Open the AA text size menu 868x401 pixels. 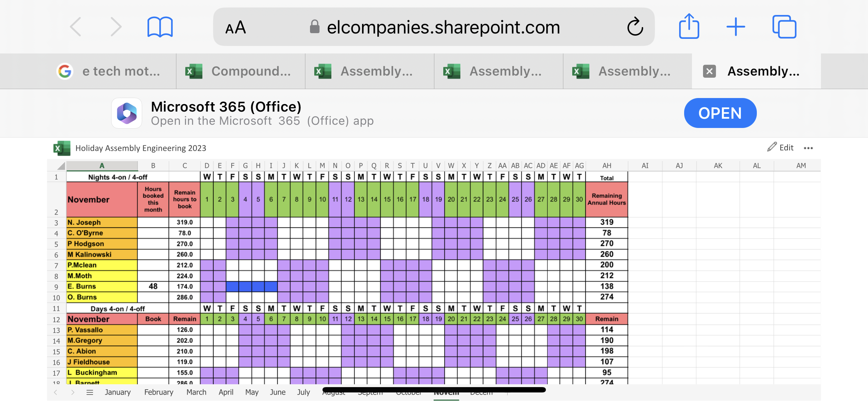(x=236, y=27)
